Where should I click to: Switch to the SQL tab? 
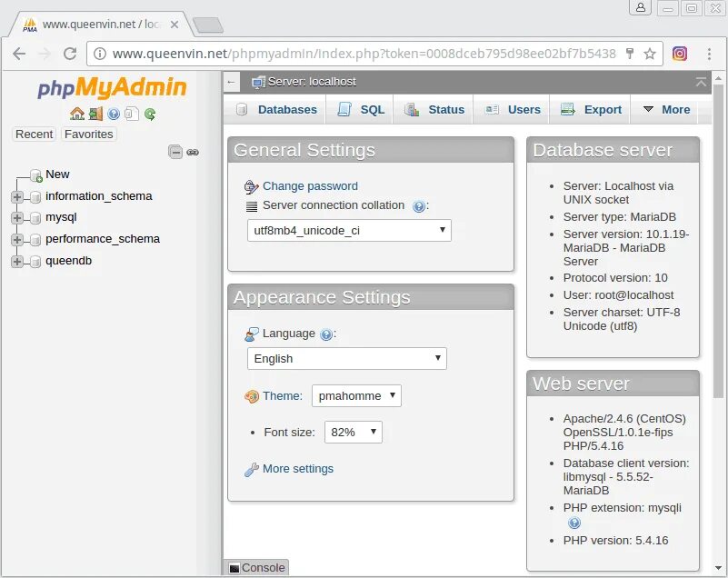360,110
